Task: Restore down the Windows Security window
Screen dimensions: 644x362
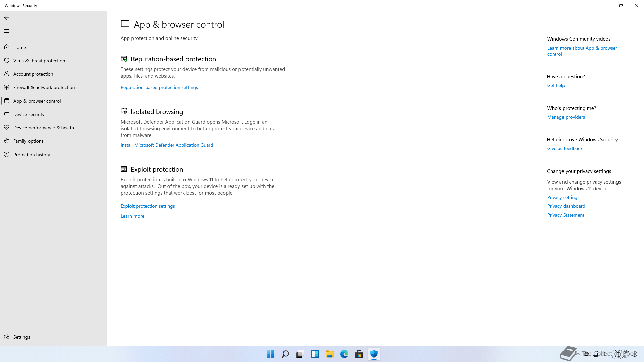Action: pos(621,5)
